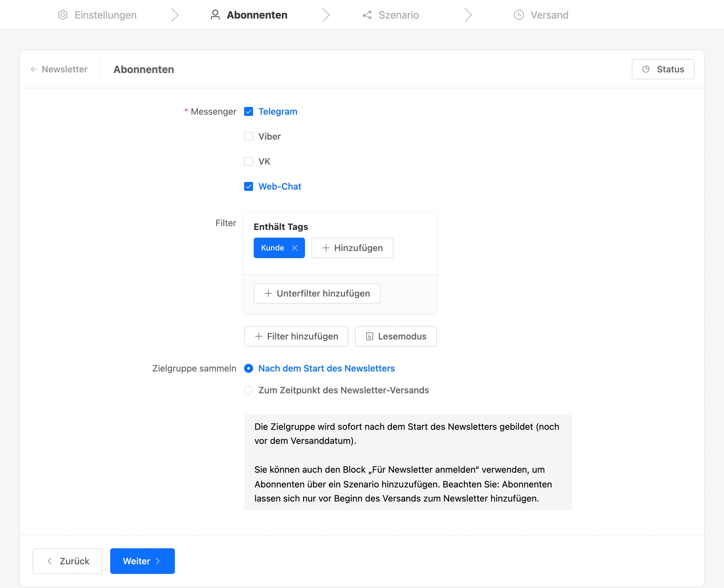Click the Abonnenten page heading
This screenshot has height=588, width=724.
144,69
